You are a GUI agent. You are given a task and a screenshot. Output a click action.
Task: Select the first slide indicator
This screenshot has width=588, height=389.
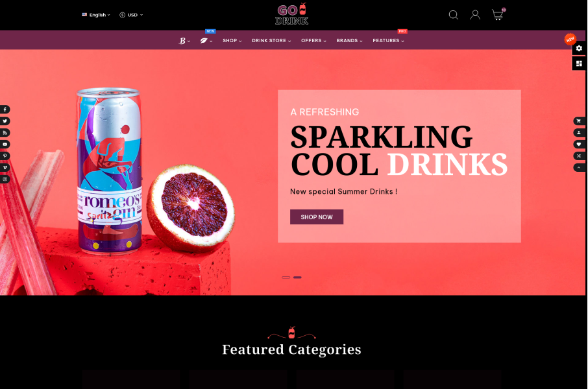[x=286, y=277]
